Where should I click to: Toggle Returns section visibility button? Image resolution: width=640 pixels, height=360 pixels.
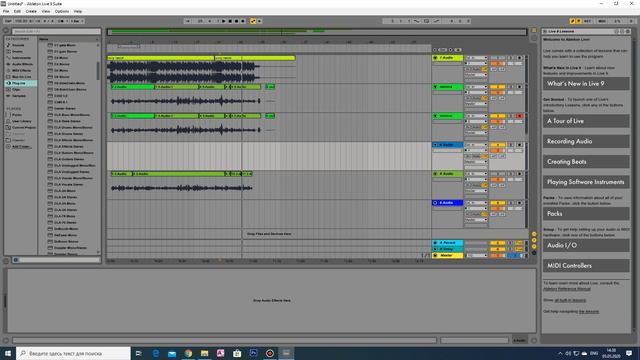pos(534,240)
